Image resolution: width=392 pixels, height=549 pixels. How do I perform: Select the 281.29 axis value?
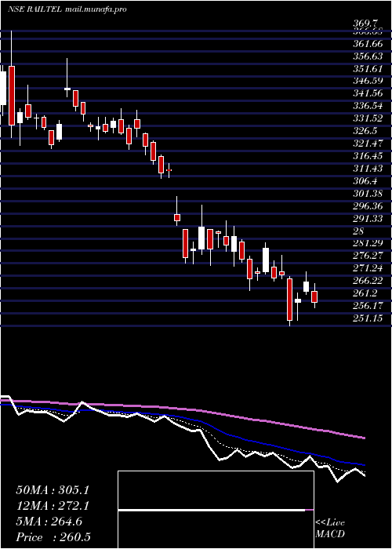tap(368, 243)
